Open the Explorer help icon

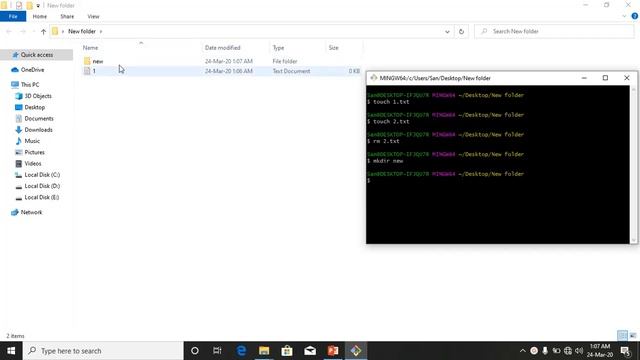pyautogui.click(x=635, y=16)
